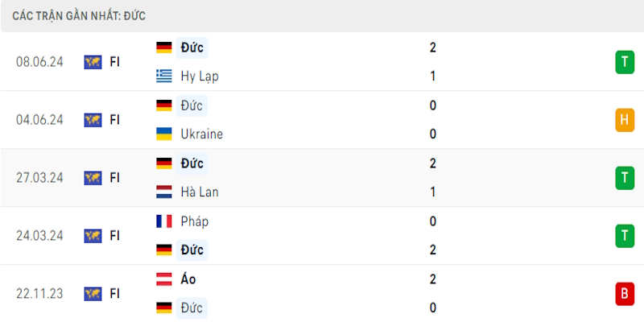Click the red B loss badge
This screenshot has height=322, width=644.
click(625, 294)
